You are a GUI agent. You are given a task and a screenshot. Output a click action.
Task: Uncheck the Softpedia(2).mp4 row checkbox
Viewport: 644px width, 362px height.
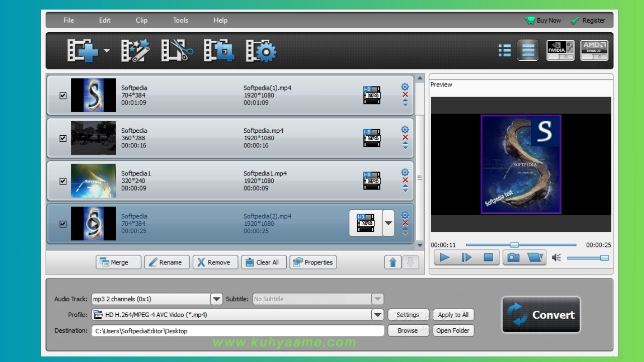click(63, 224)
